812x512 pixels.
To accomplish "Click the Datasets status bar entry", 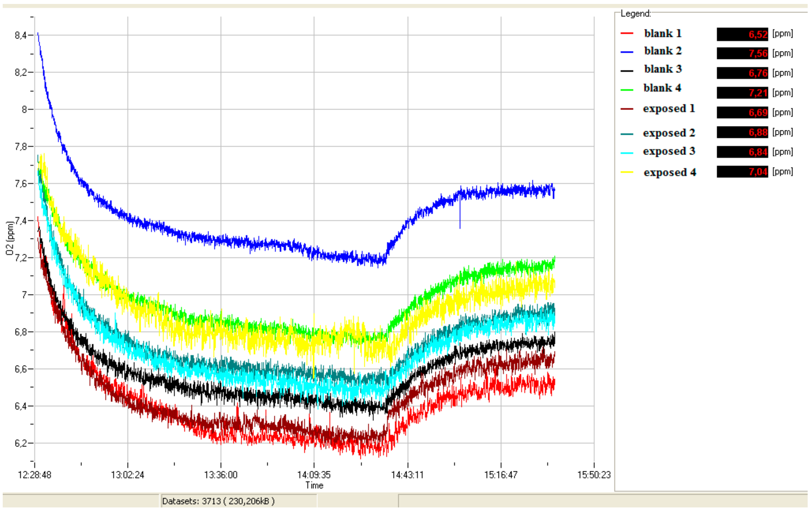I will [219, 502].
